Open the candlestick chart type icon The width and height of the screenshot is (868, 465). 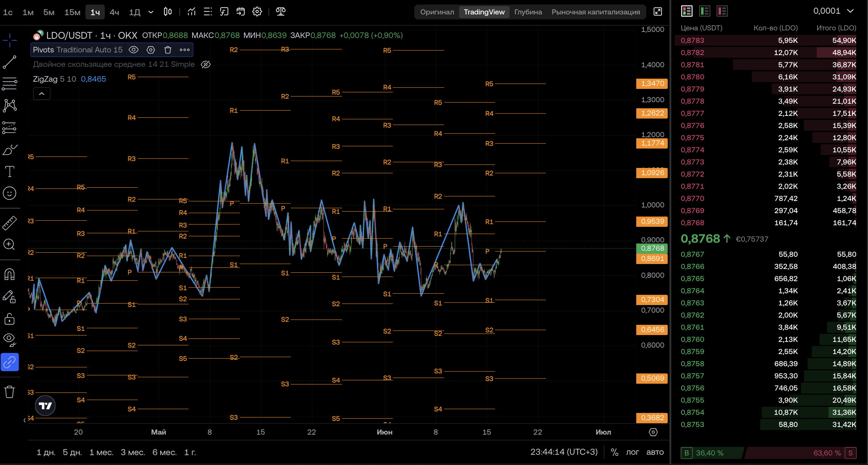pyautogui.click(x=167, y=12)
